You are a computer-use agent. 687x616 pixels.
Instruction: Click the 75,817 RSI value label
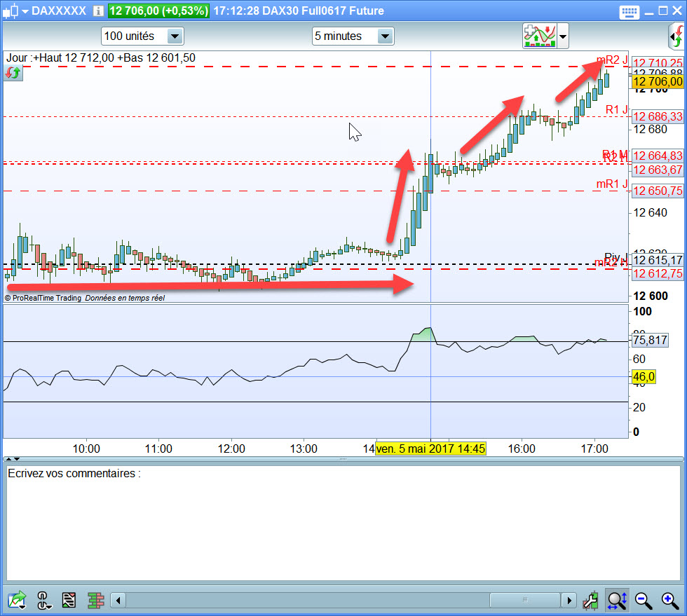pos(650,340)
